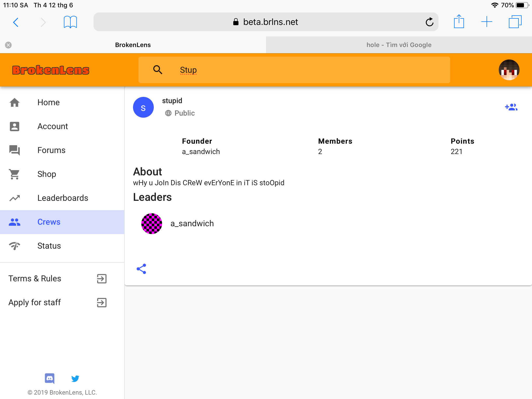Click the share icon below Leaders
The width and height of the screenshot is (532, 399).
tap(141, 269)
